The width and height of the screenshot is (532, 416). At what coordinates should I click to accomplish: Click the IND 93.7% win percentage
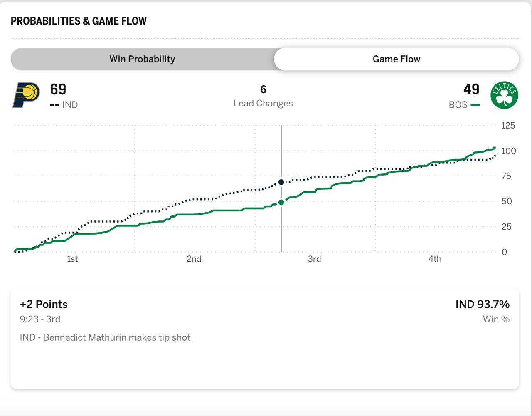[482, 305]
